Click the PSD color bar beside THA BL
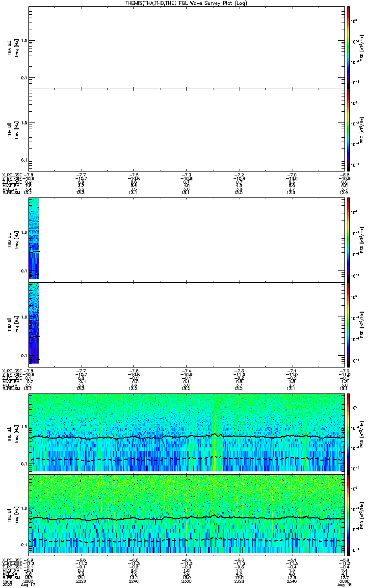The width and height of the screenshot is (368, 588). 348,48
